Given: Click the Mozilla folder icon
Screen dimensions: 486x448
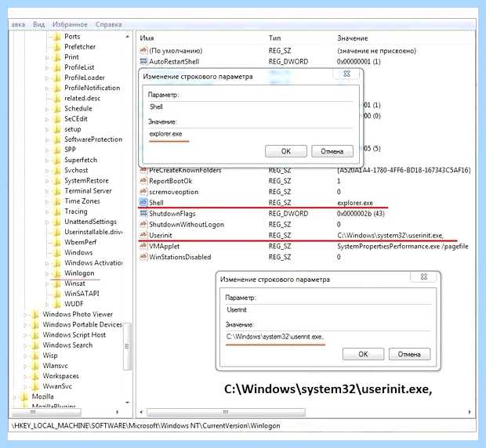Looking at the screenshot, I should (24, 396).
